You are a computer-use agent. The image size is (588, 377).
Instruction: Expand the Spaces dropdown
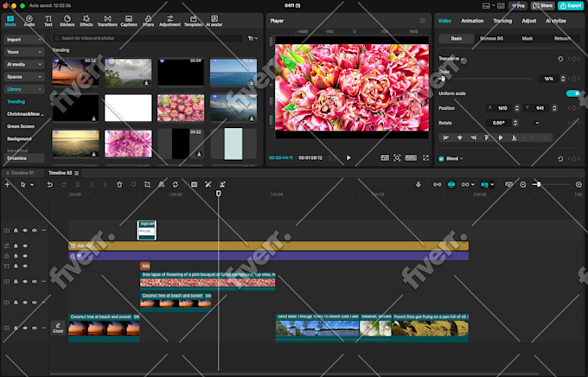pos(24,77)
